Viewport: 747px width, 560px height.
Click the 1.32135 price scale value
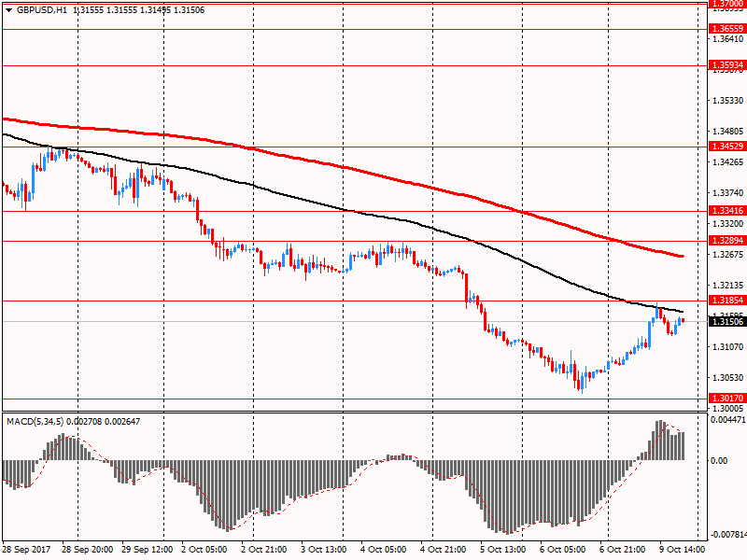tap(728, 286)
